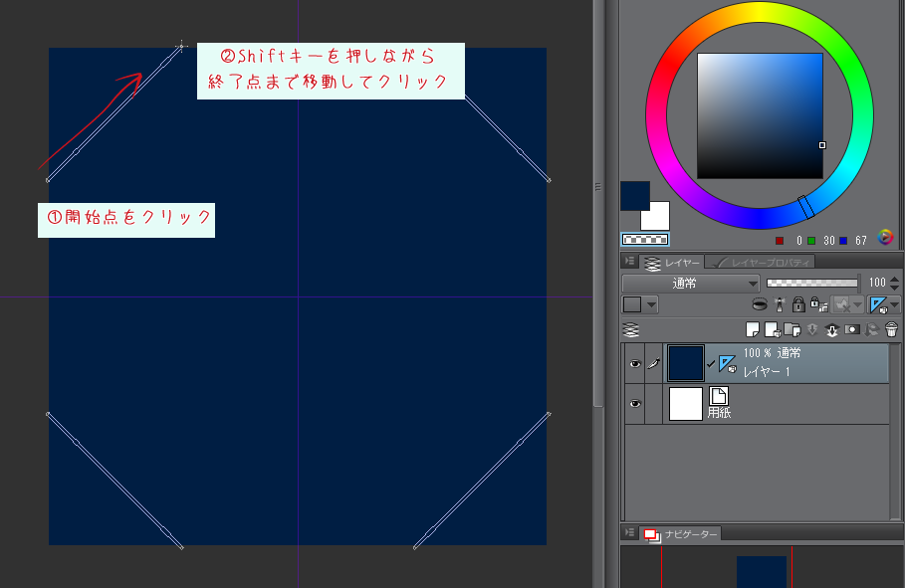This screenshot has width=905, height=588.
Task: Create a layer mask
Action: coord(852,329)
